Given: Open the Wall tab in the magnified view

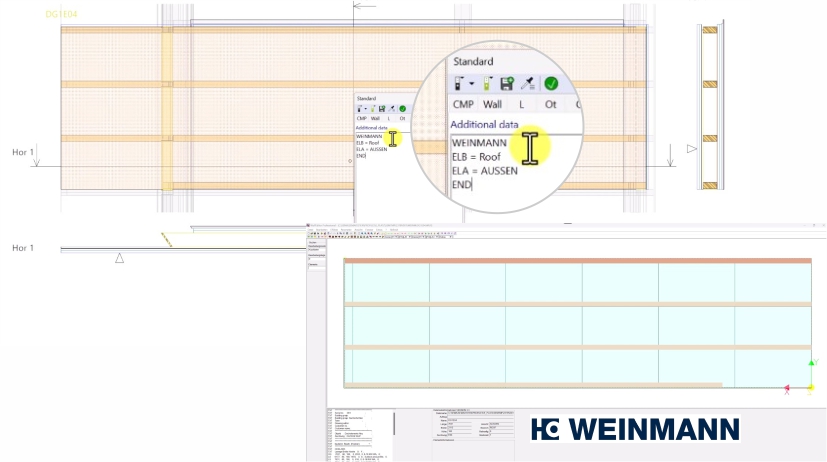Looking at the screenshot, I should point(493,104).
